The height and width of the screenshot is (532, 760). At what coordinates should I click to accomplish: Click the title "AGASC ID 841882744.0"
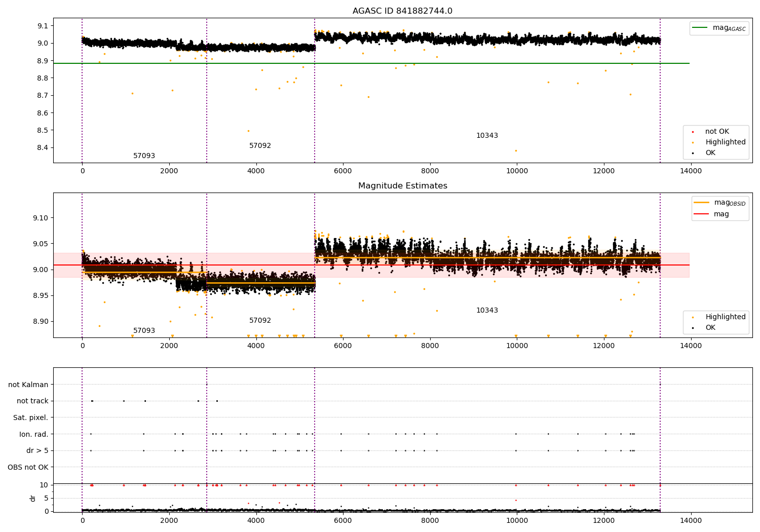pyautogui.click(x=402, y=11)
